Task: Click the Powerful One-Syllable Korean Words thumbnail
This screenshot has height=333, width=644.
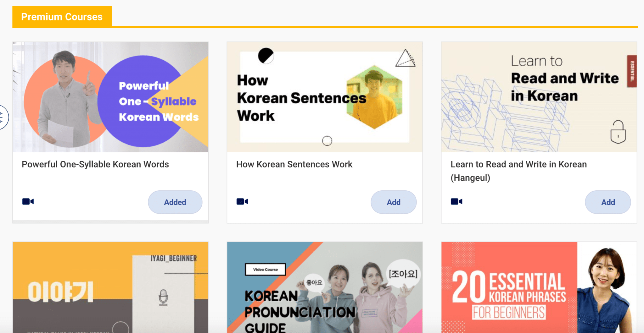Action: (110, 97)
